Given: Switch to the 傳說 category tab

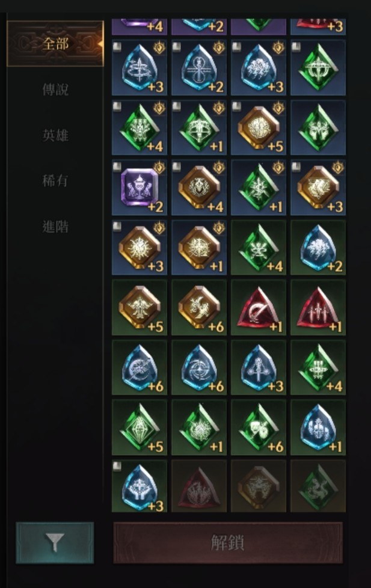Looking at the screenshot, I should pos(55,90).
